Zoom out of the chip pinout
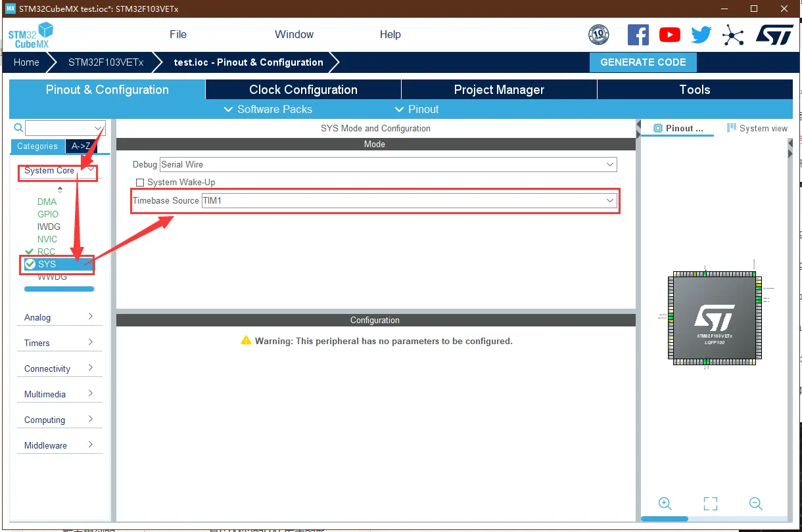This screenshot has height=532, width=802. click(755, 504)
